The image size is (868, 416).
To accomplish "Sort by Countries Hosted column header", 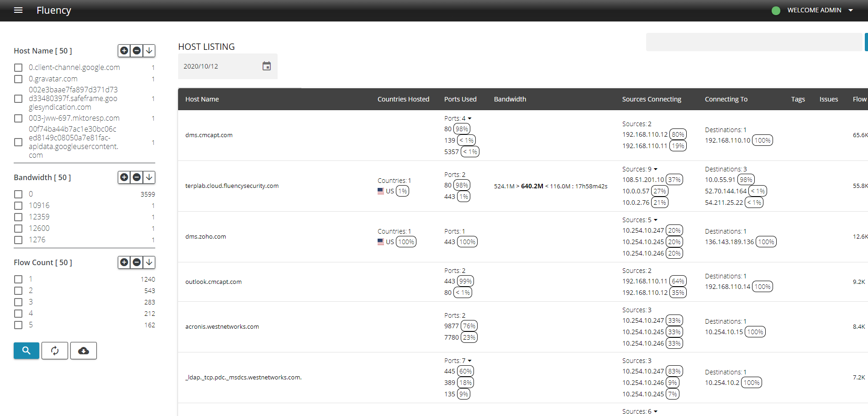I will [x=403, y=99].
